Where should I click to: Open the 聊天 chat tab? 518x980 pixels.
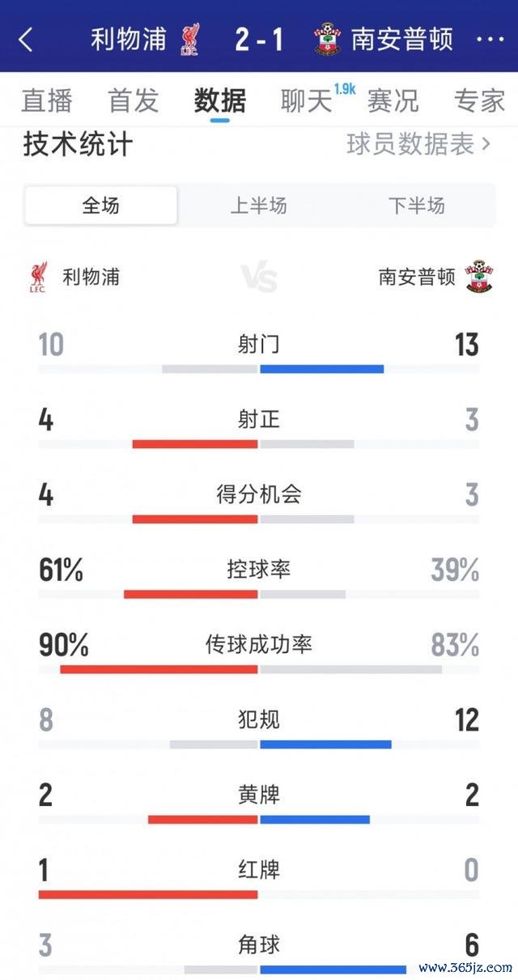click(307, 101)
